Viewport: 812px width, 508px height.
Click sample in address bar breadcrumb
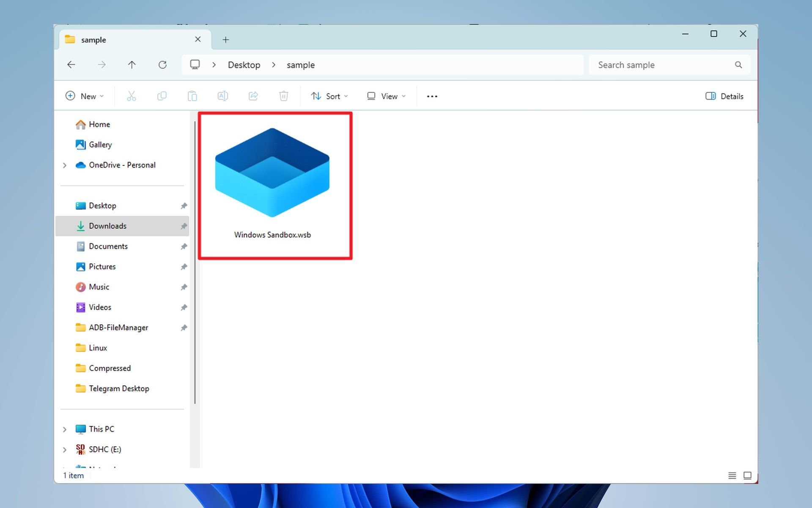pyautogui.click(x=301, y=65)
